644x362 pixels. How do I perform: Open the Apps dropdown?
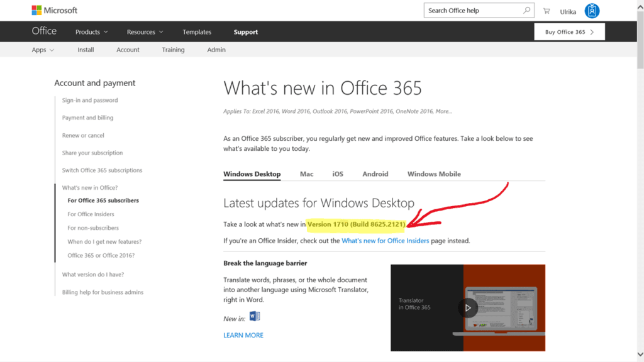[43, 50]
